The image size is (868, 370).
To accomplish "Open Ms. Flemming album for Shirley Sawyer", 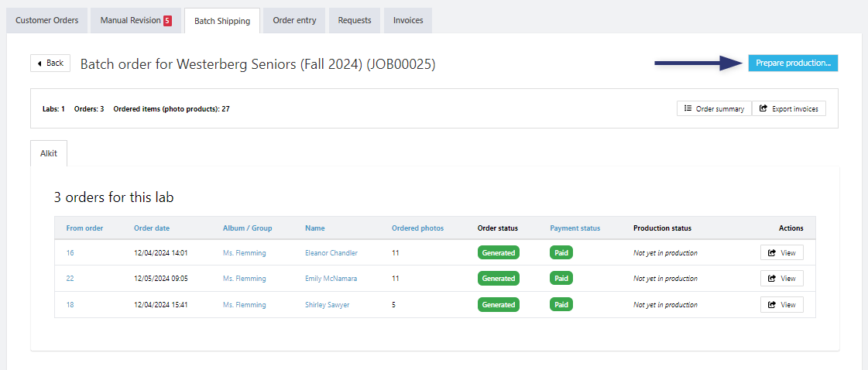I will tap(244, 305).
